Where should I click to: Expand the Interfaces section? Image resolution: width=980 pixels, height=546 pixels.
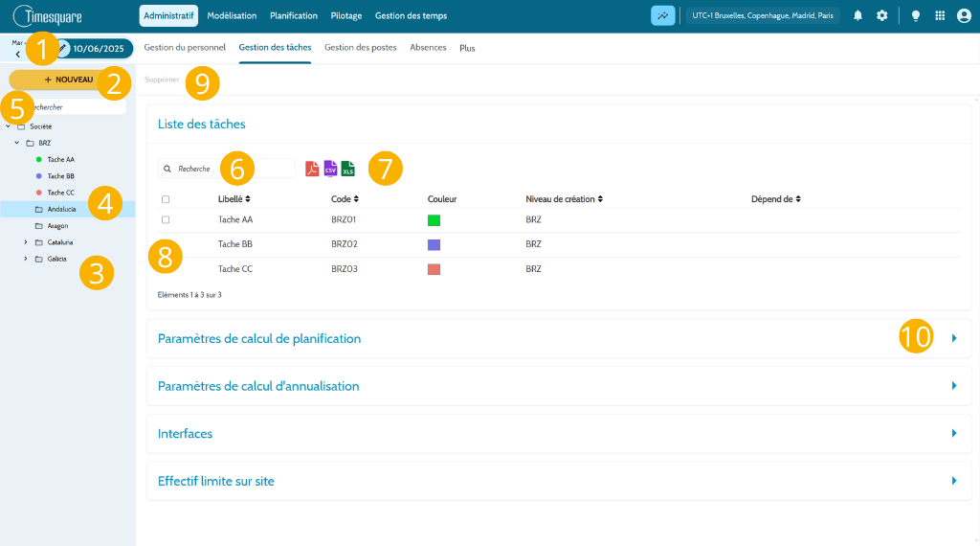tap(954, 433)
